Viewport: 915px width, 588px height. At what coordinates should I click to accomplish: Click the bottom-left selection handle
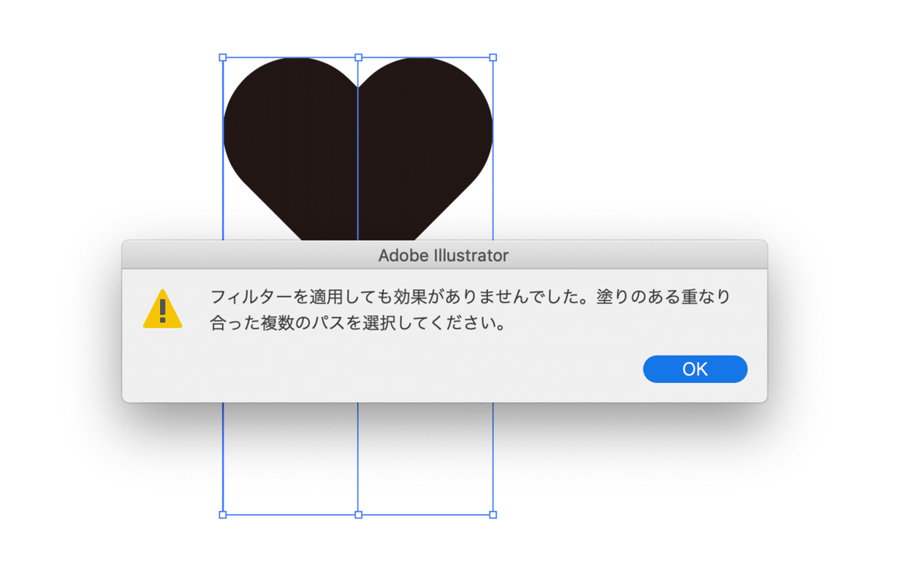coord(223,515)
